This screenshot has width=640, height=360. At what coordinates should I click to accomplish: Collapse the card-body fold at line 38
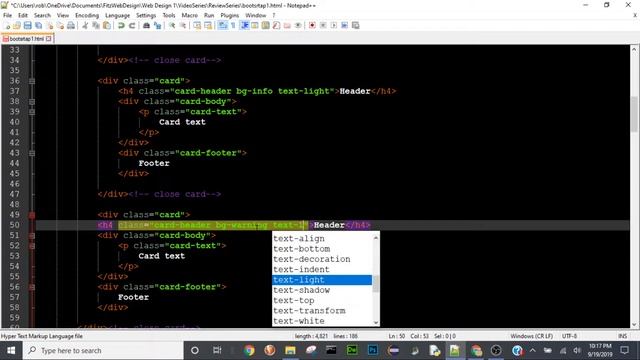pyautogui.click(x=32, y=102)
